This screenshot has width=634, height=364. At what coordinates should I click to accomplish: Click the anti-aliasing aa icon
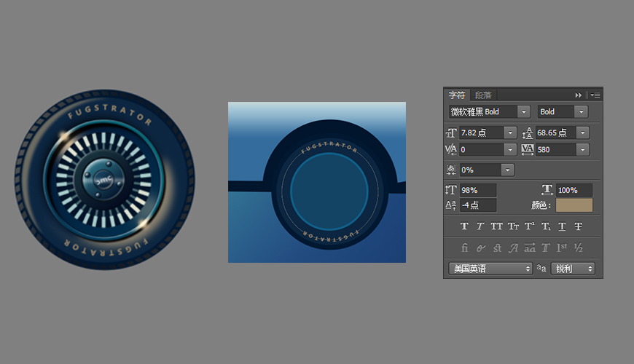[x=541, y=268]
